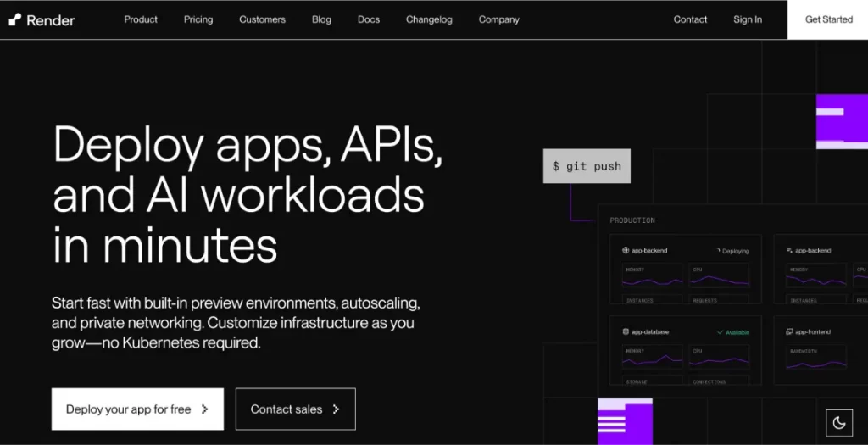Click the Sign In link
The image size is (868, 445).
pos(748,19)
